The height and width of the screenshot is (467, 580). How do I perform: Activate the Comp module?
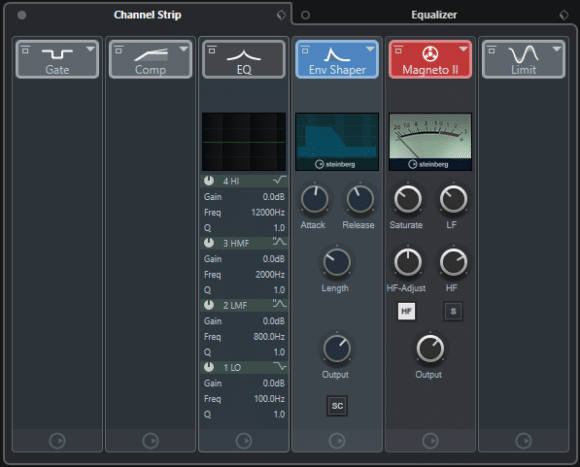[x=151, y=60]
